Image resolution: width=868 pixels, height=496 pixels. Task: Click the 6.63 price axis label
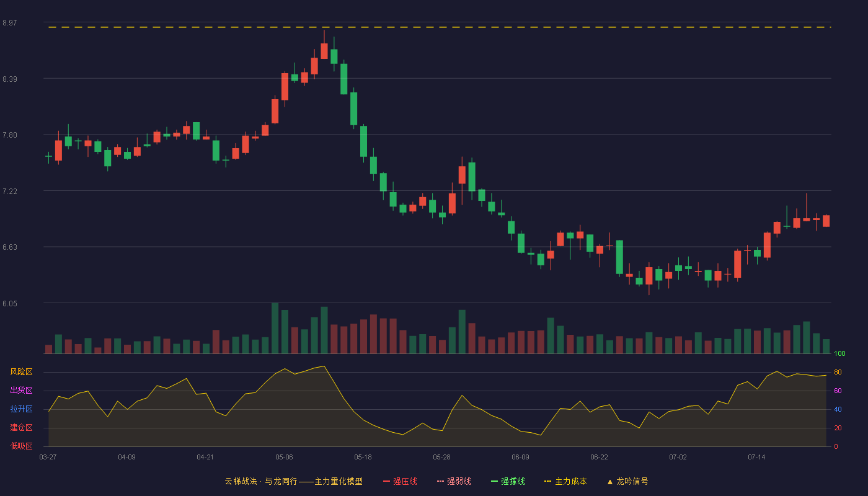coord(9,247)
